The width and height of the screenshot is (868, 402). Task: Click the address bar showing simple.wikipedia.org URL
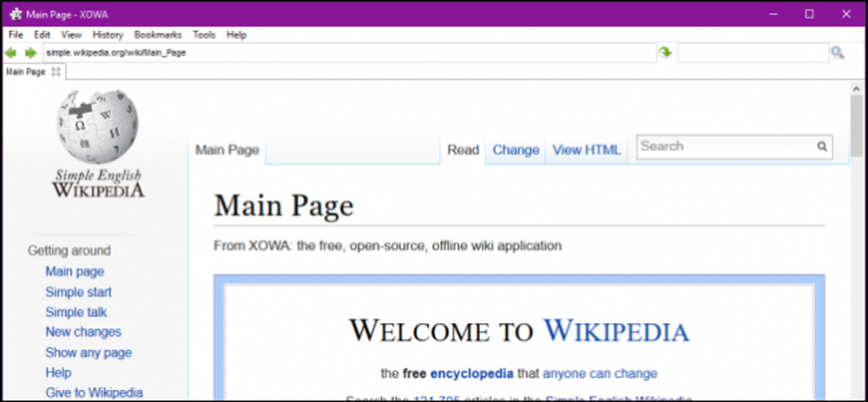coord(349,53)
